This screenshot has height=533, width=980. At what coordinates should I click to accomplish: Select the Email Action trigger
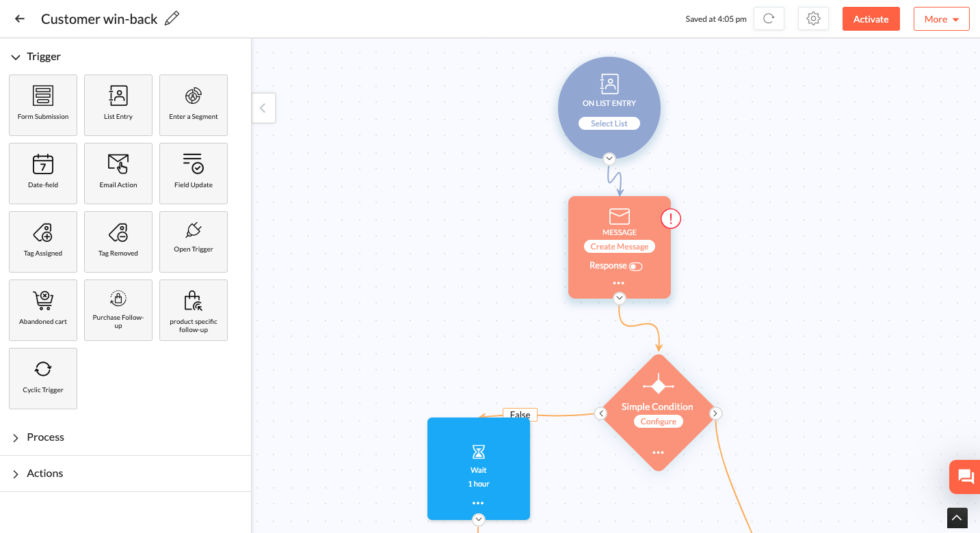point(118,174)
